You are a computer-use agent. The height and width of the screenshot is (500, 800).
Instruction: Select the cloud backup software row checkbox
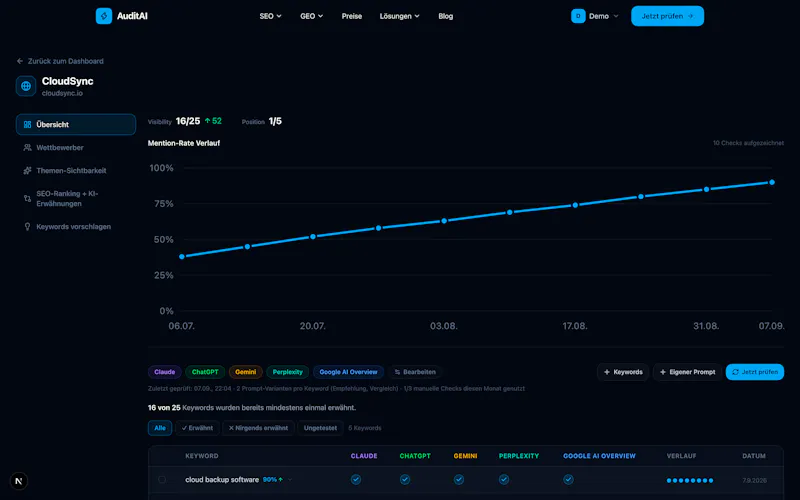[162, 480]
